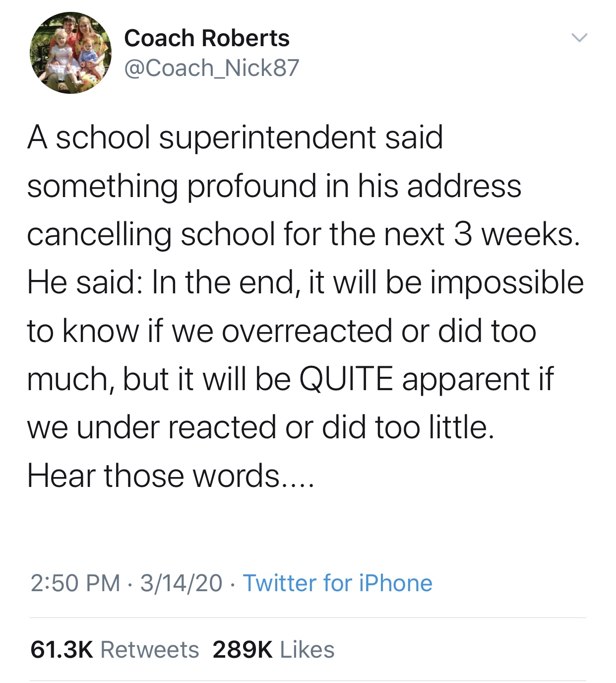View the 61.3K Retweets list
Viewport: 616px width, 683px height.
coord(115,649)
